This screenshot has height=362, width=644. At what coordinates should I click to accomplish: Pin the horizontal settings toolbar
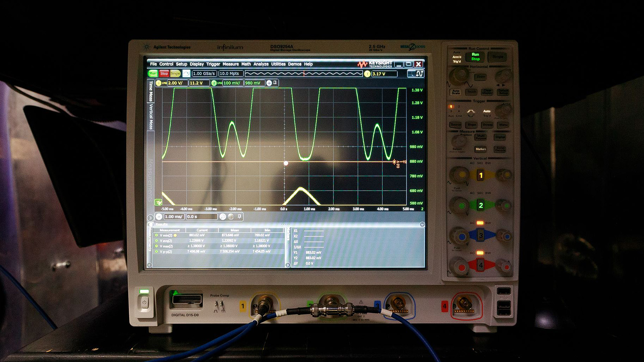(239, 217)
